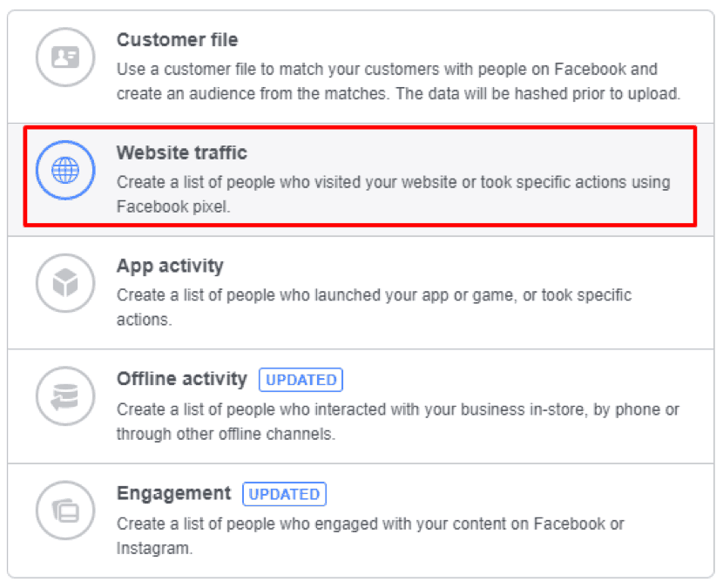Click the Customer file contact card icon

65,57
